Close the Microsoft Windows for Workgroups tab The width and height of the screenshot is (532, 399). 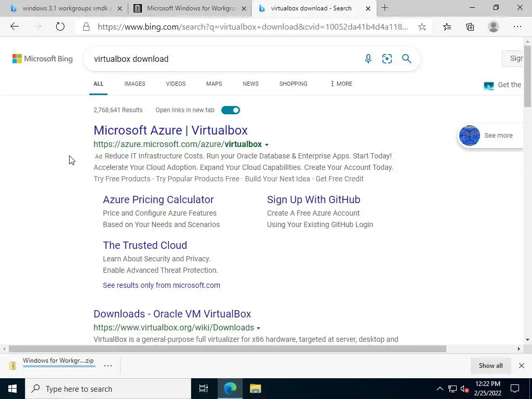(244, 8)
